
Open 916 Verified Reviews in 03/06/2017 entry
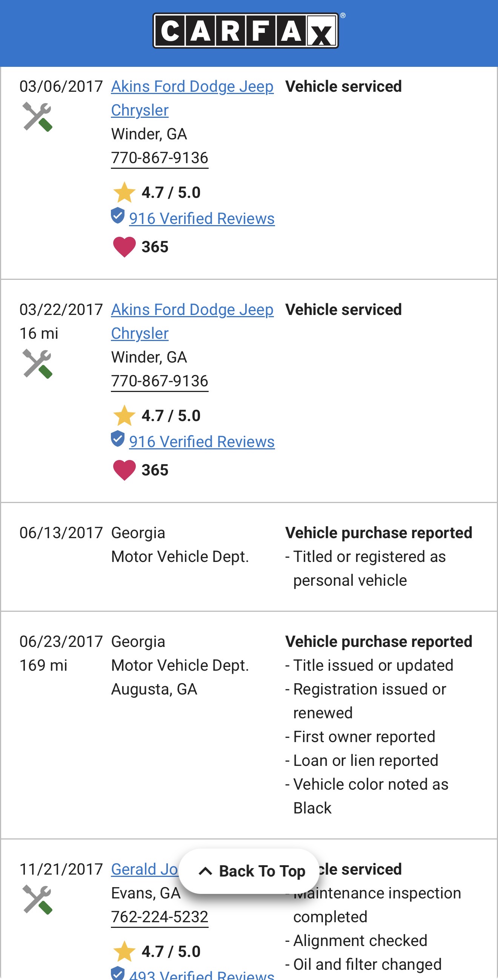[202, 219]
